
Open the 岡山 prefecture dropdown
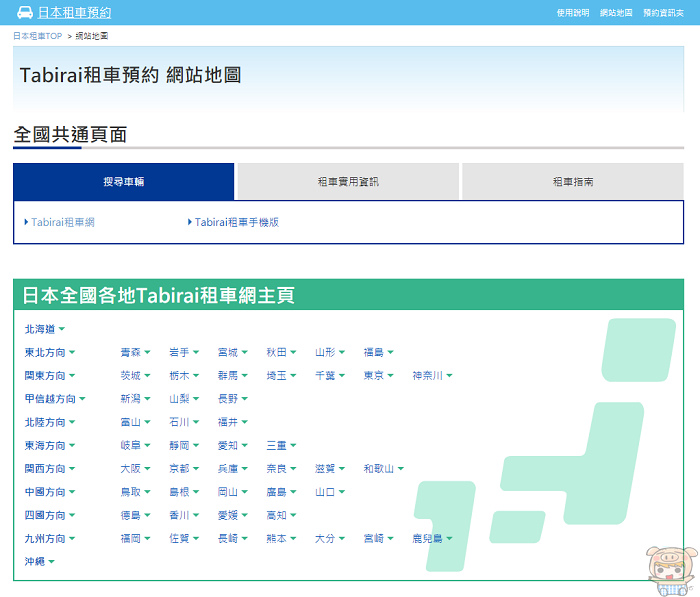(233, 492)
